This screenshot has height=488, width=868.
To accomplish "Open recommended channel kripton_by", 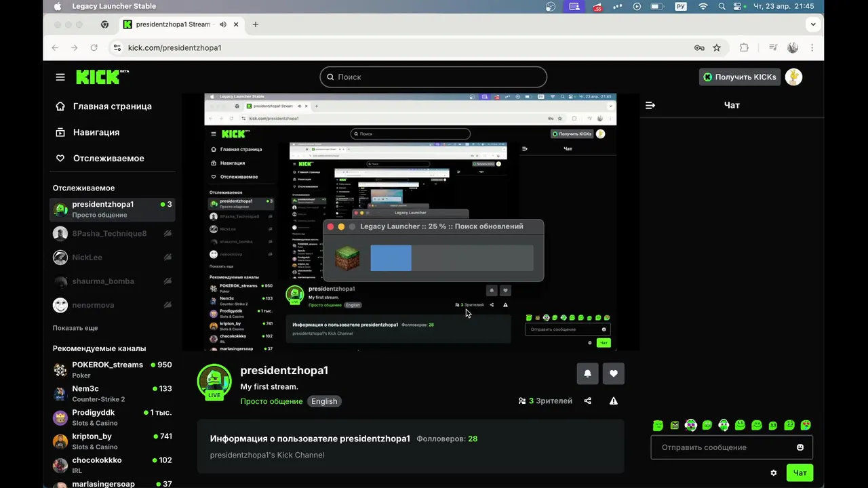I will (x=113, y=441).
